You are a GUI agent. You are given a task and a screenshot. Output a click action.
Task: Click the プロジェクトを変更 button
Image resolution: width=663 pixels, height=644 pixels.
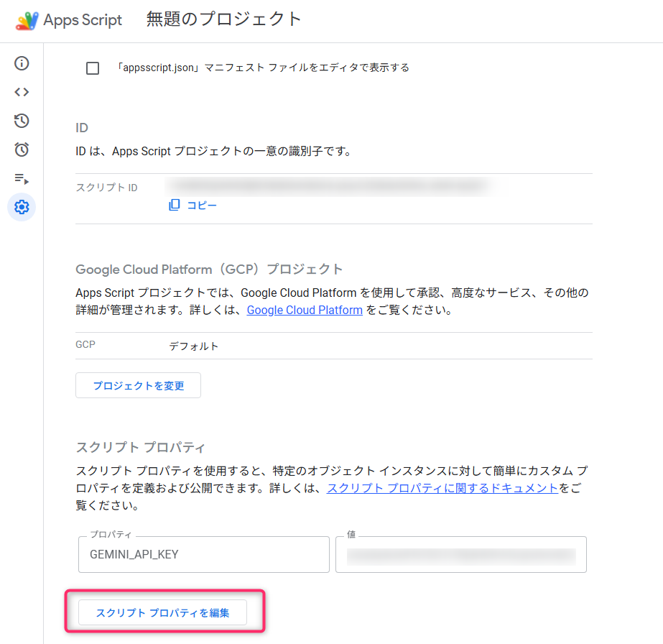(x=138, y=385)
